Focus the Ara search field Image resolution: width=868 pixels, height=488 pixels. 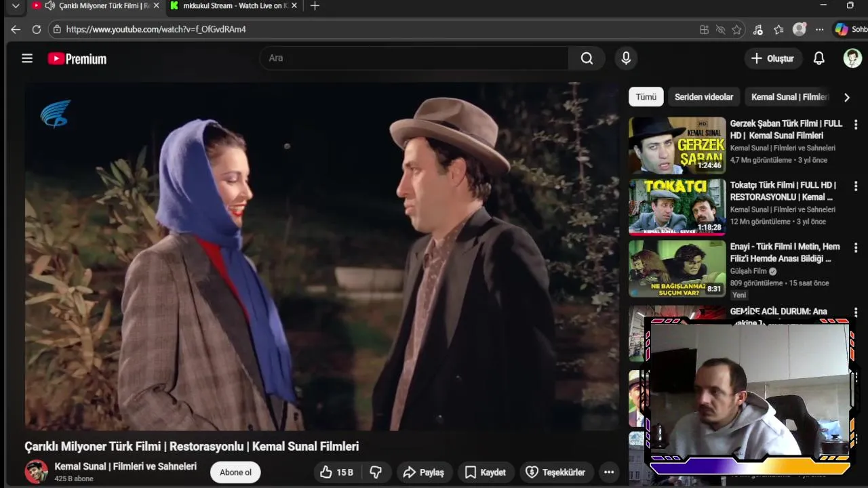414,58
